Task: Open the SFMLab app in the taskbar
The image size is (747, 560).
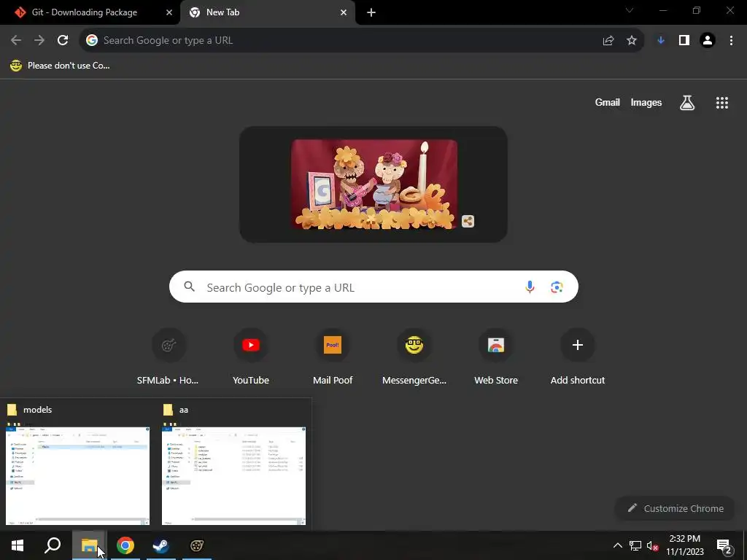Action: pyautogui.click(x=197, y=545)
